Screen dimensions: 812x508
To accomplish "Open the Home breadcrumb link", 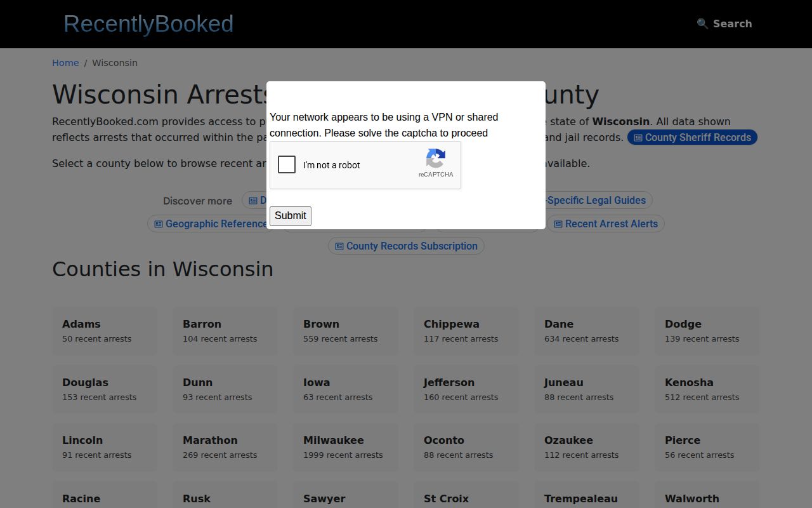I will pos(65,63).
